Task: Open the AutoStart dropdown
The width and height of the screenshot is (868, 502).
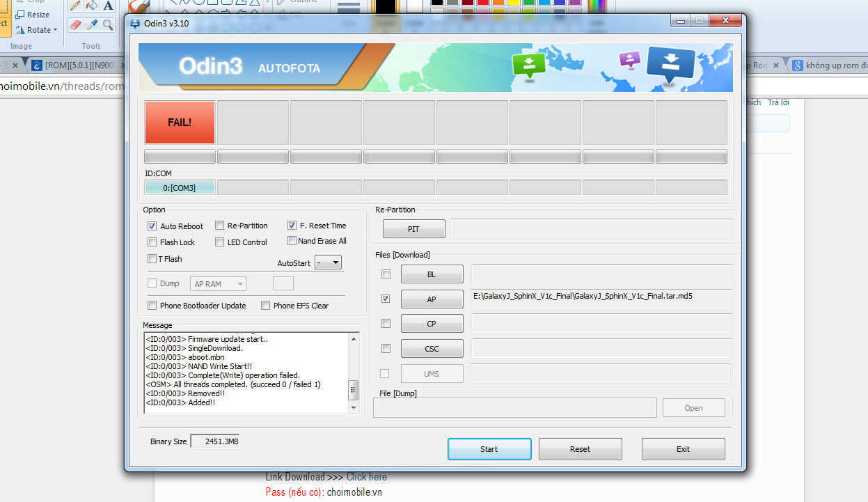Action: pyautogui.click(x=328, y=262)
